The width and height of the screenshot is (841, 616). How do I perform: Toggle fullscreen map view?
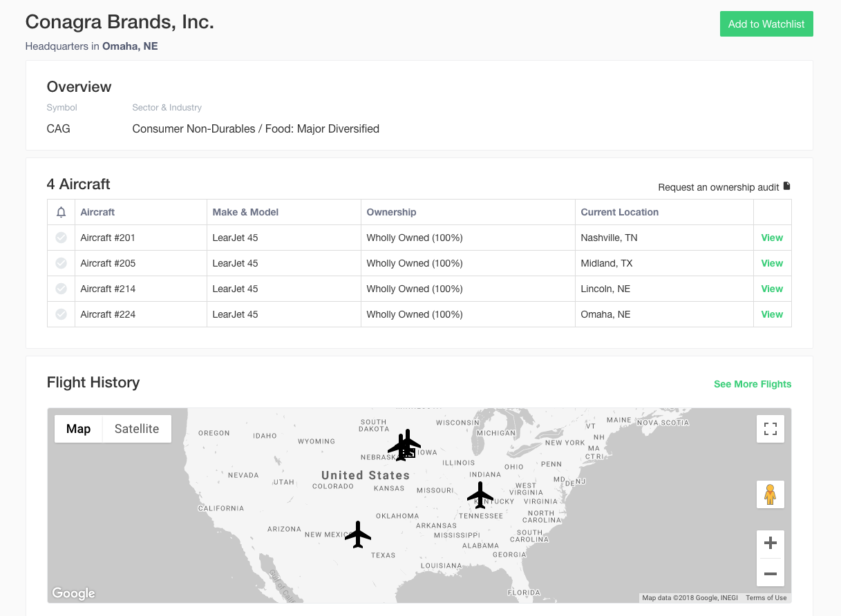coord(771,429)
